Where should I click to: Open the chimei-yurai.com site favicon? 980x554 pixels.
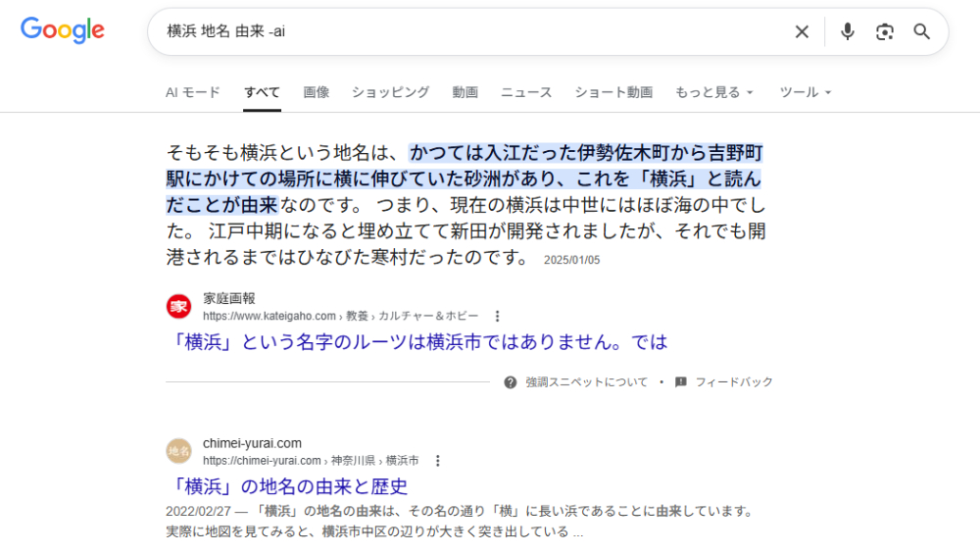click(x=178, y=451)
